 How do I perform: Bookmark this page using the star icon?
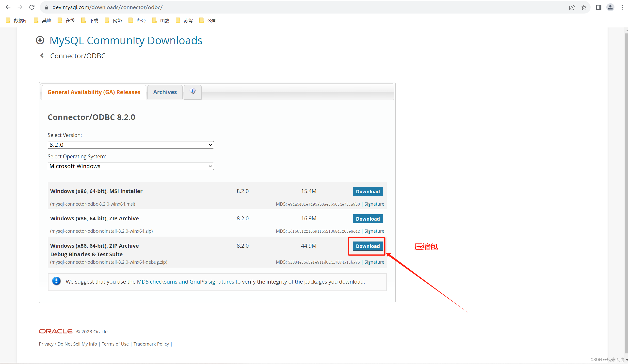pos(583,7)
